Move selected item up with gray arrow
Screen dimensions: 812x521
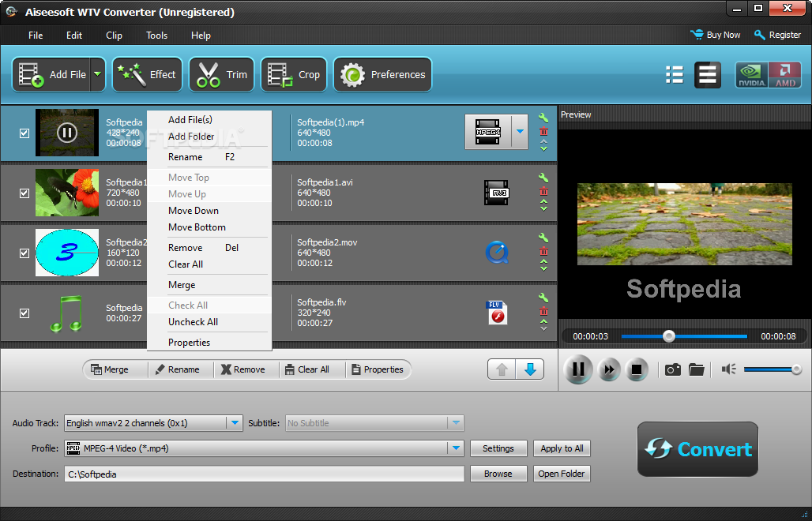[x=502, y=369]
